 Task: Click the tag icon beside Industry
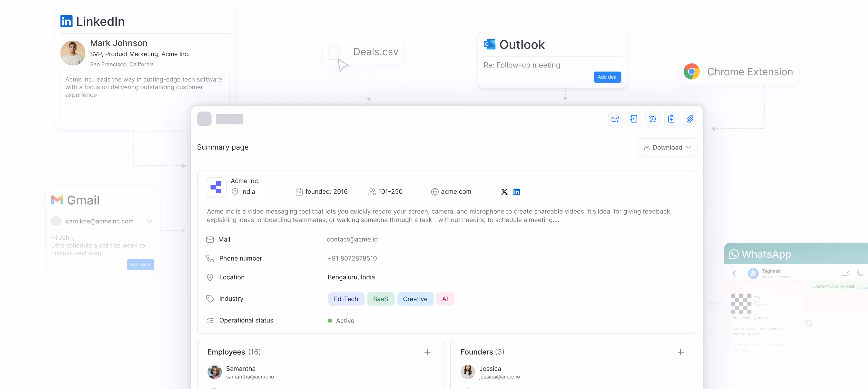point(210,299)
